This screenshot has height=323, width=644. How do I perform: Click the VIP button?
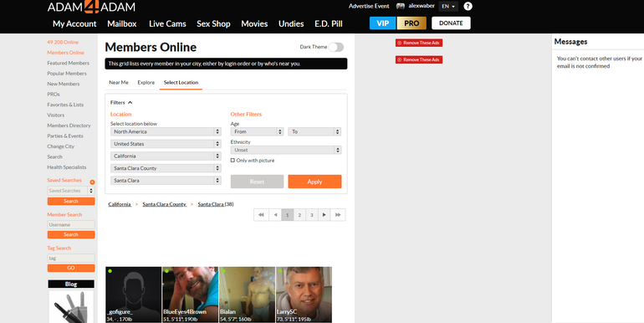[x=382, y=23]
